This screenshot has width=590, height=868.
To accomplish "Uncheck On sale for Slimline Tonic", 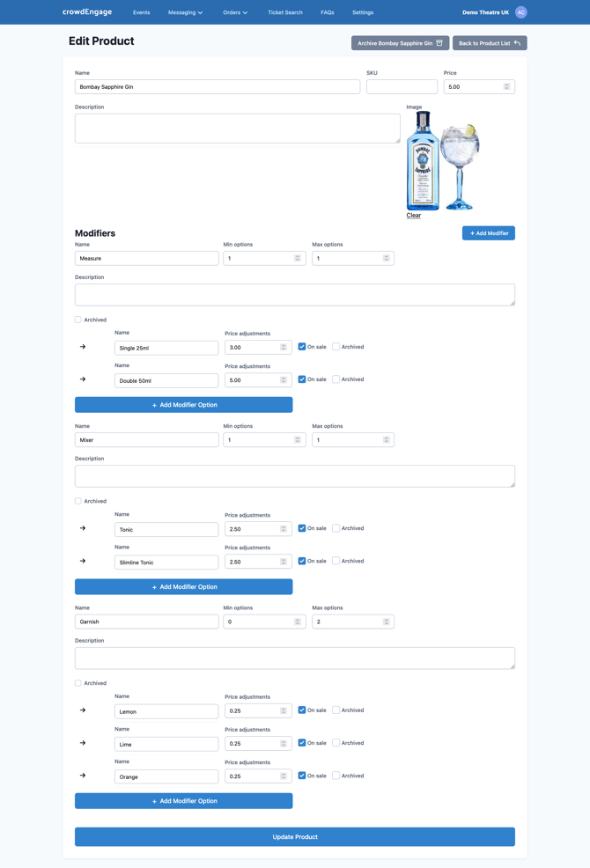I will (x=302, y=561).
